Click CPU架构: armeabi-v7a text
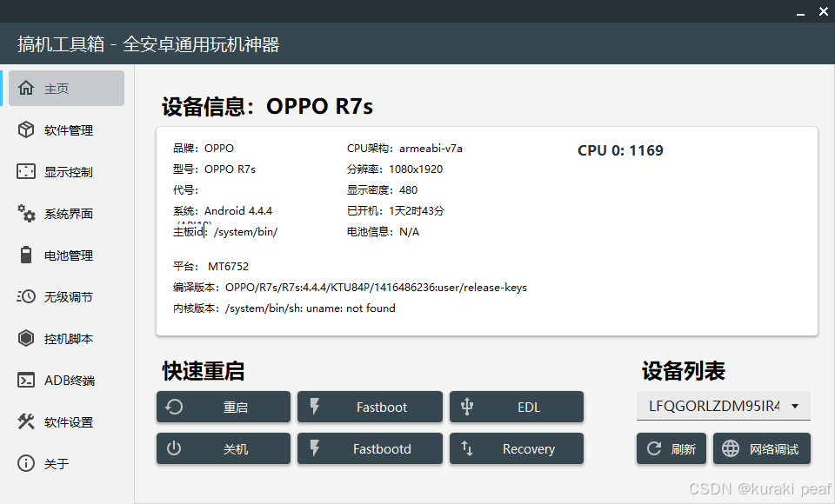This screenshot has height=504, width=835. [x=404, y=149]
